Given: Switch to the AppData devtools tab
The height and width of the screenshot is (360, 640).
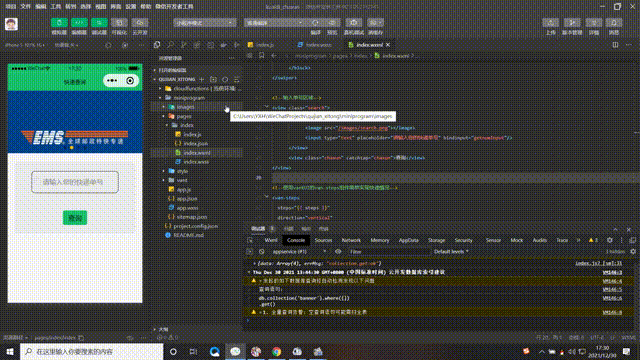Looking at the screenshot, I should (x=409, y=240).
